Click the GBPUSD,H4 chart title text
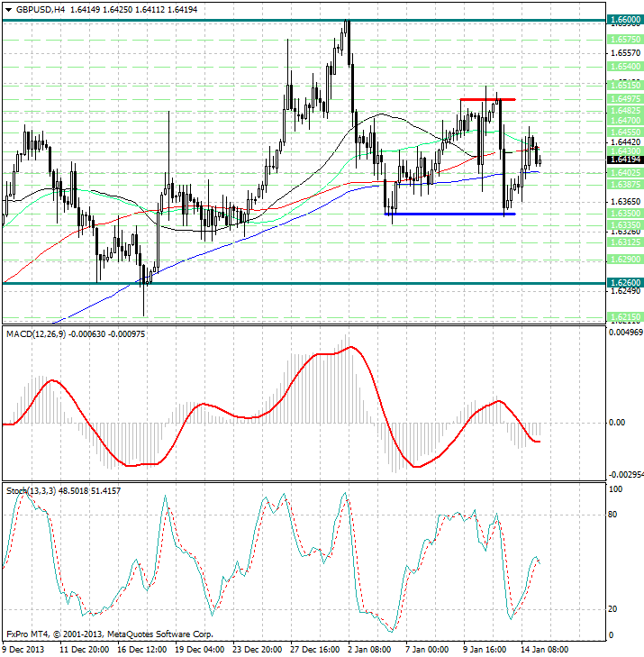 pyautogui.click(x=41, y=9)
